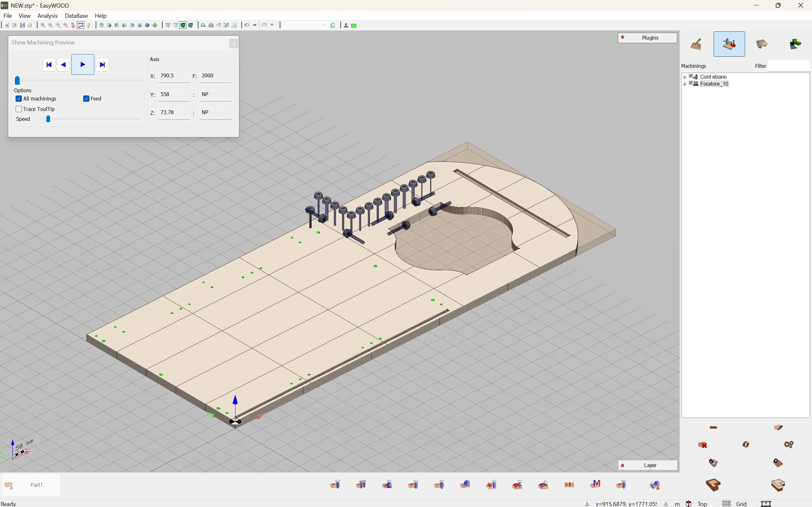Image resolution: width=812 pixels, height=507 pixels.
Task: Jump to start of machining preview
Action: [49, 65]
